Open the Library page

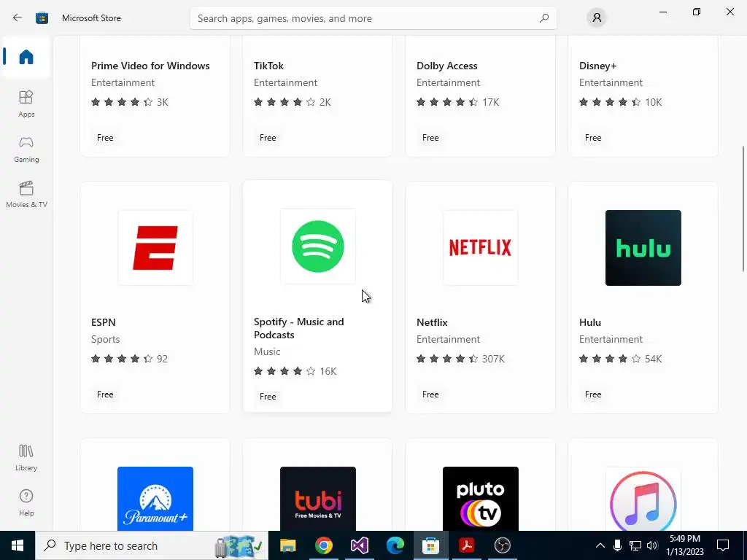[x=26, y=458]
